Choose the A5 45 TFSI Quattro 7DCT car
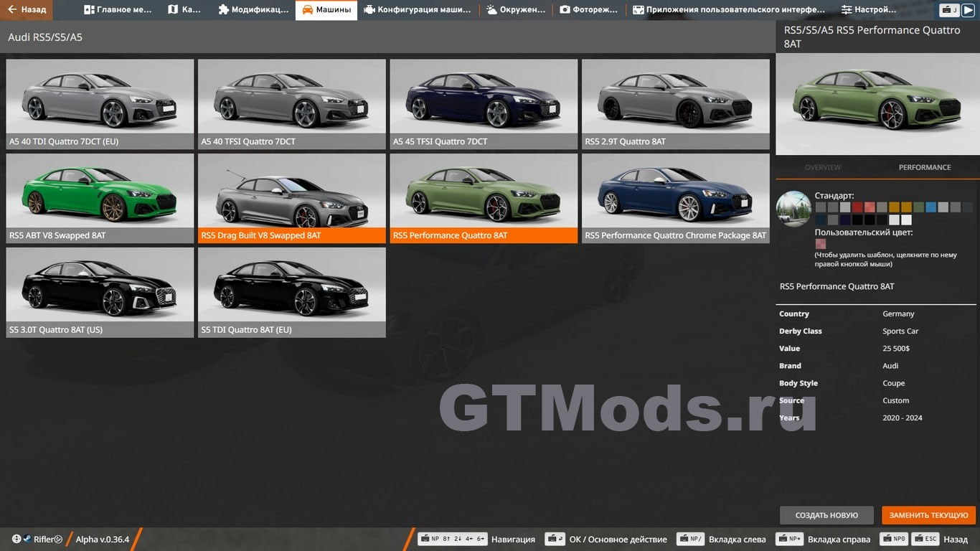Image resolution: width=980 pixels, height=551 pixels. (484, 104)
